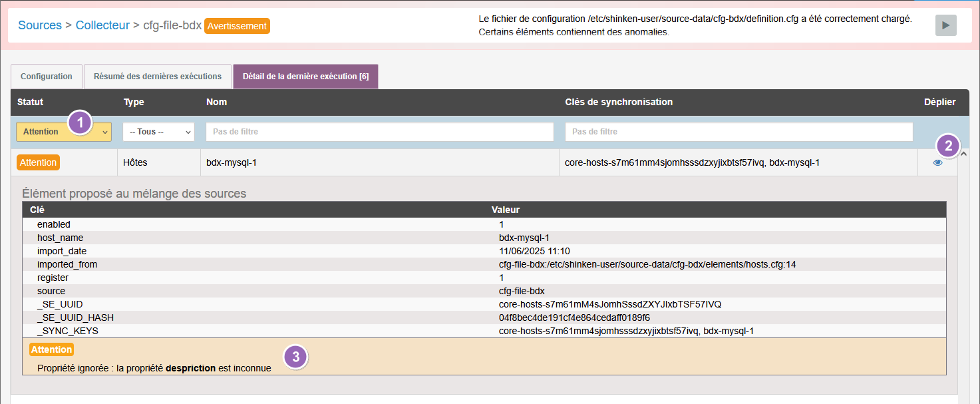
Task: Toggle the eye icon for bdx-mysql-1 row
Action: (x=937, y=162)
